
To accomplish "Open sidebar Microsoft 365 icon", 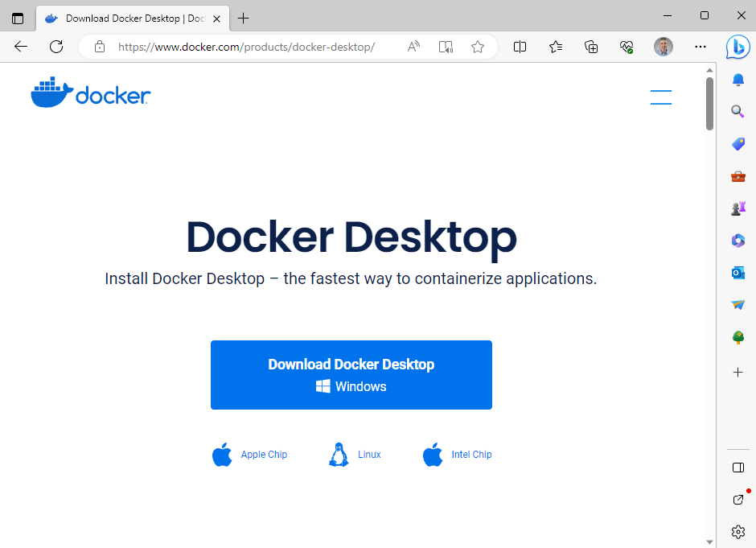I will pos(738,241).
